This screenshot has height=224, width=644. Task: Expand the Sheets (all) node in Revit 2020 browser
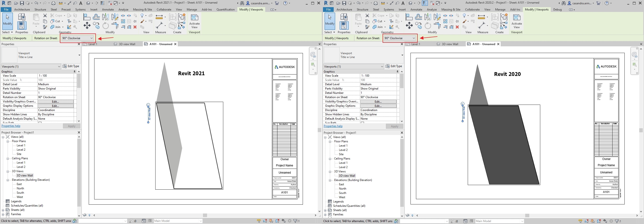[325, 210]
